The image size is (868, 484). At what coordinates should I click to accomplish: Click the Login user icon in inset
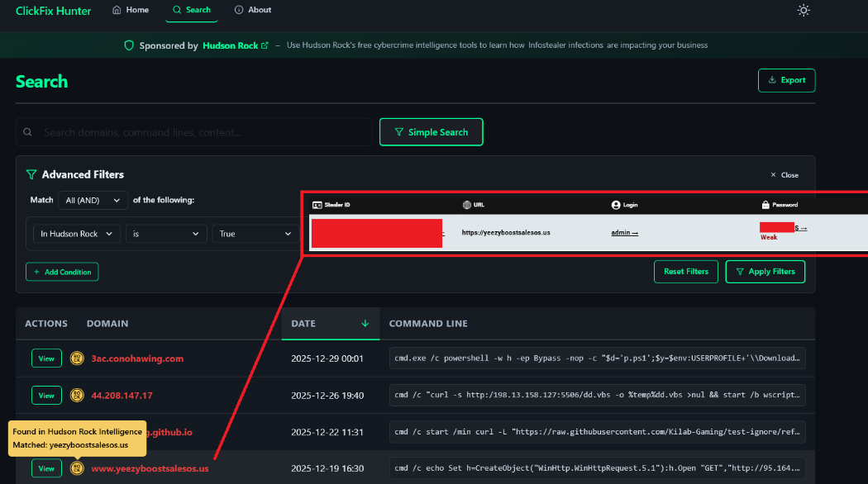point(616,205)
